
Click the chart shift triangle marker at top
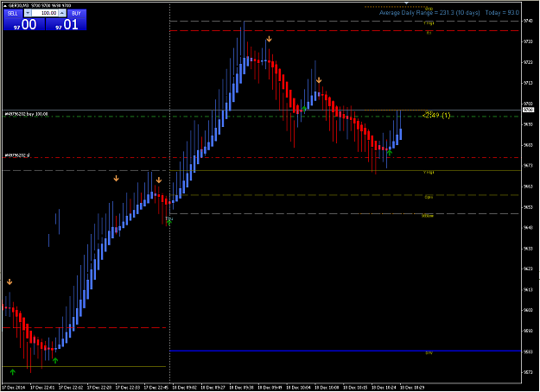(407, 3)
